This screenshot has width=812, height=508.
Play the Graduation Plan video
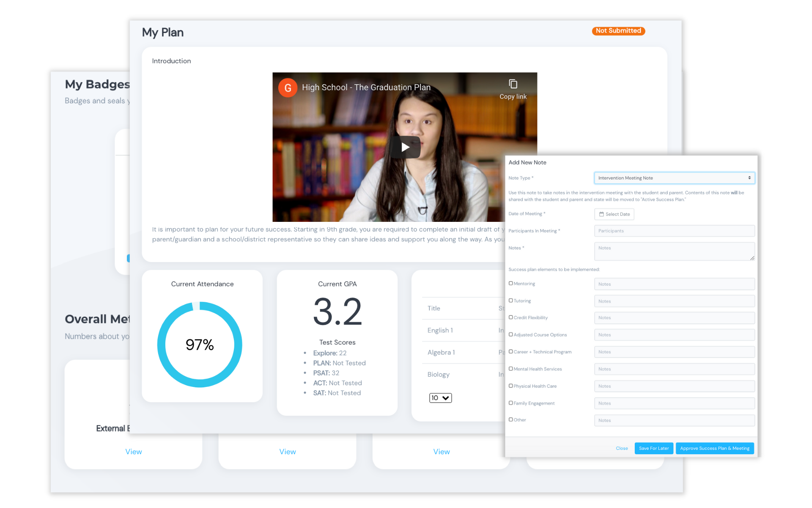click(x=405, y=147)
